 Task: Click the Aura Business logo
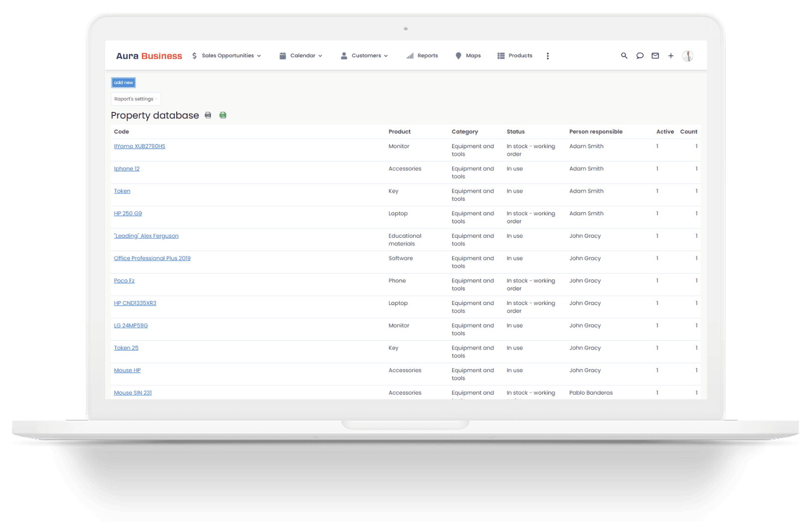click(x=148, y=55)
